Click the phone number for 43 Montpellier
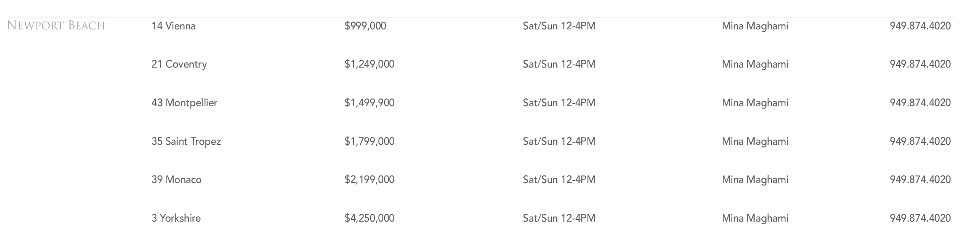The image size is (980, 230). (920, 103)
